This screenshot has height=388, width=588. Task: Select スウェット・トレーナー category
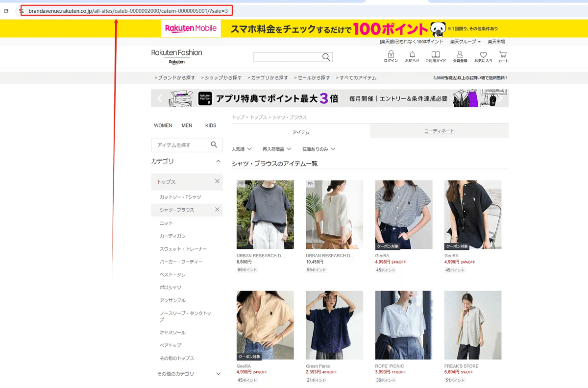pos(183,249)
